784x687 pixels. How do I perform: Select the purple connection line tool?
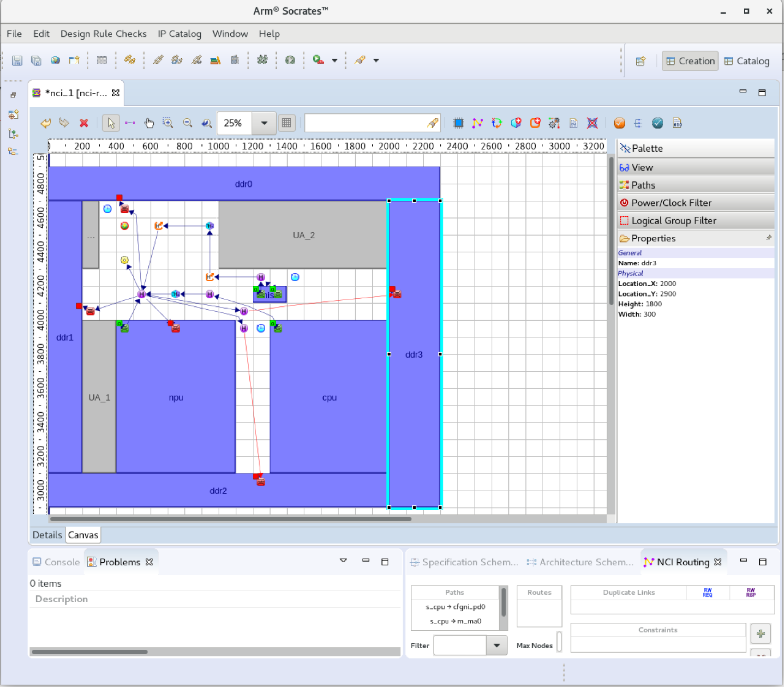(x=130, y=123)
